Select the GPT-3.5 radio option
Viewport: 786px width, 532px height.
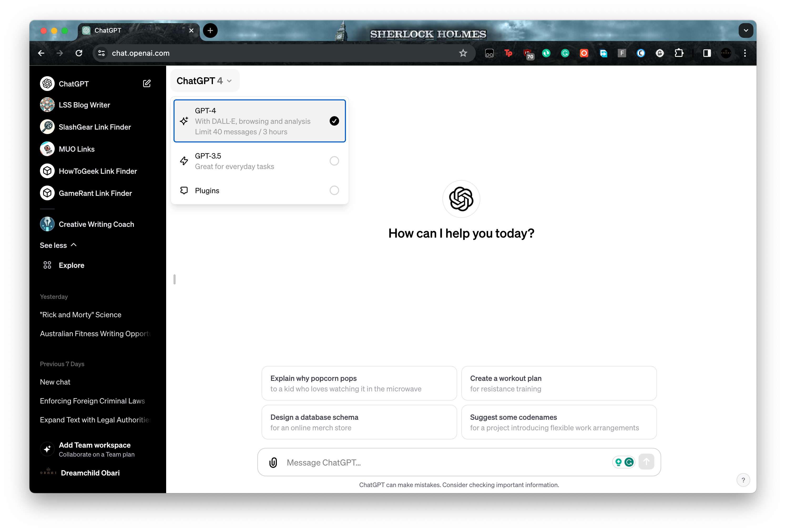(x=334, y=161)
